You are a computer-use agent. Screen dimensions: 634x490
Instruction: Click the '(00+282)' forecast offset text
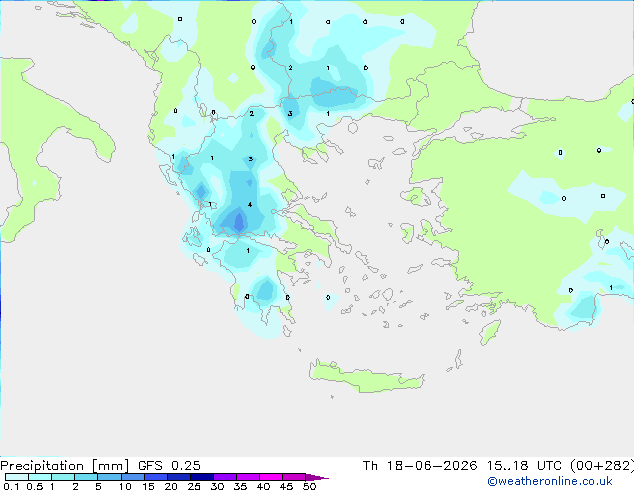pos(602,466)
